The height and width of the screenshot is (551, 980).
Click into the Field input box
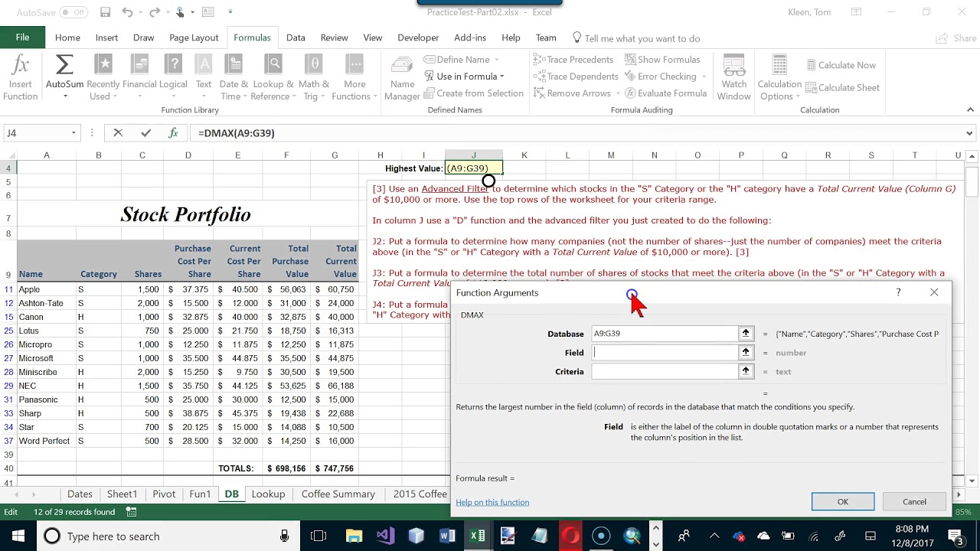click(665, 352)
